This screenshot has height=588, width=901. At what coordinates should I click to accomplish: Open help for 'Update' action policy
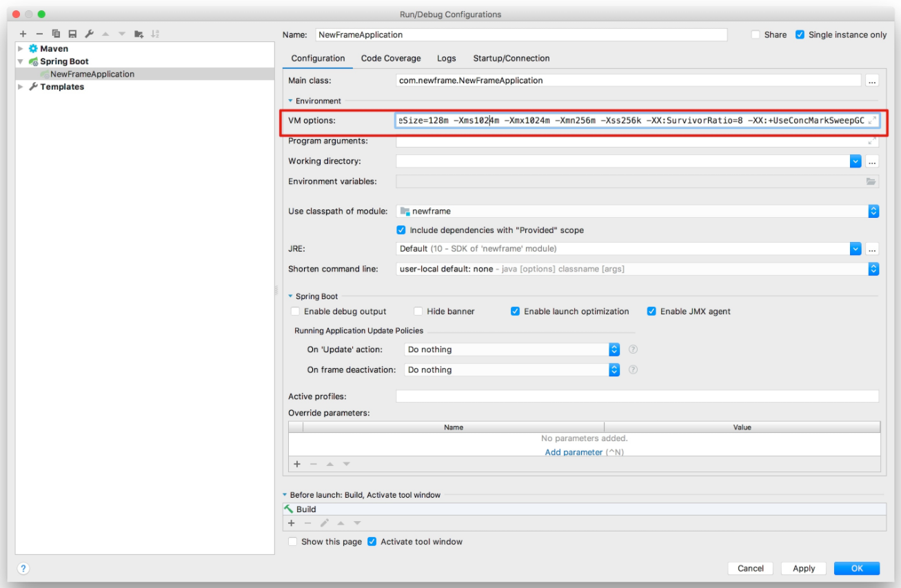click(633, 349)
